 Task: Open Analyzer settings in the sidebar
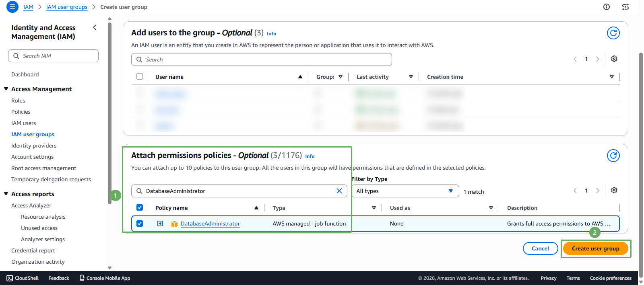[x=43, y=239]
